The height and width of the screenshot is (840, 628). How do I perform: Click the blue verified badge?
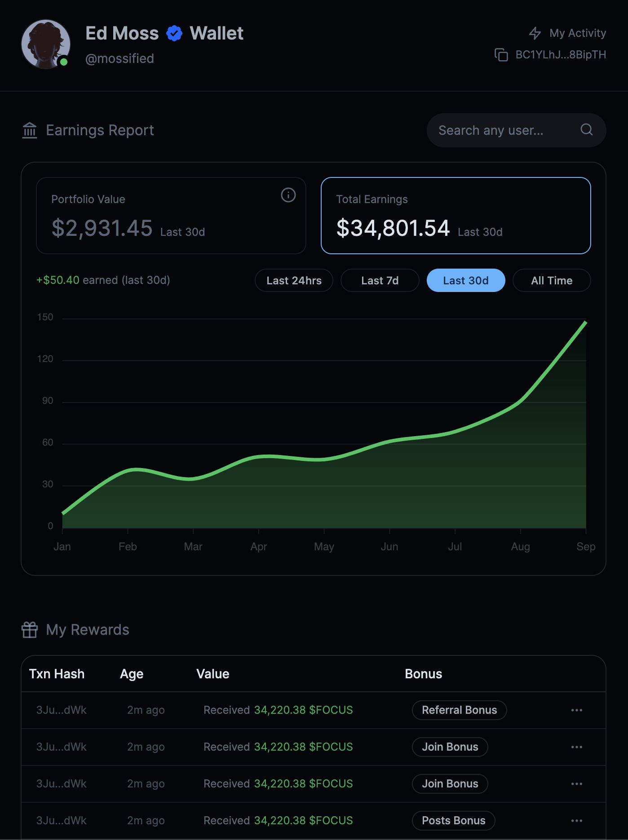tap(174, 34)
